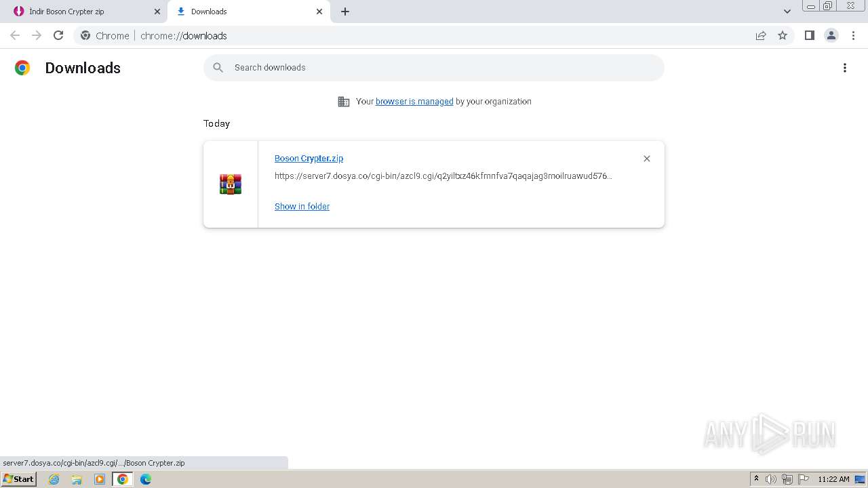Select the Downloads tab

point(248,12)
